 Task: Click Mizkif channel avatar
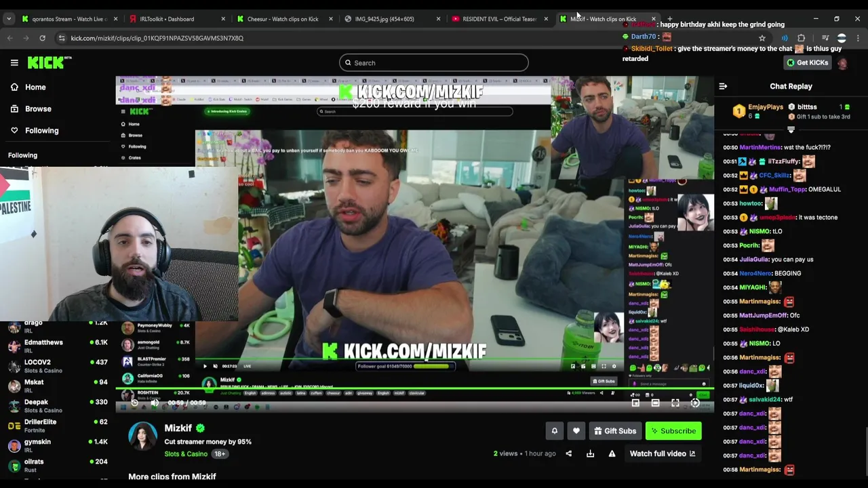142,436
